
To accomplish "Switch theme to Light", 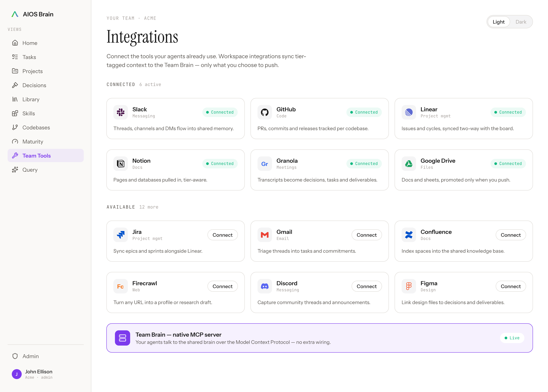I will pyautogui.click(x=498, y=22).
